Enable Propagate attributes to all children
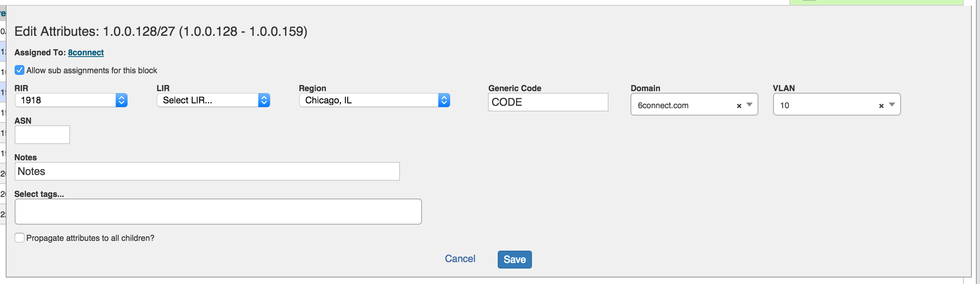This screenshot has height=284, width=980. (x=20, y=238)
